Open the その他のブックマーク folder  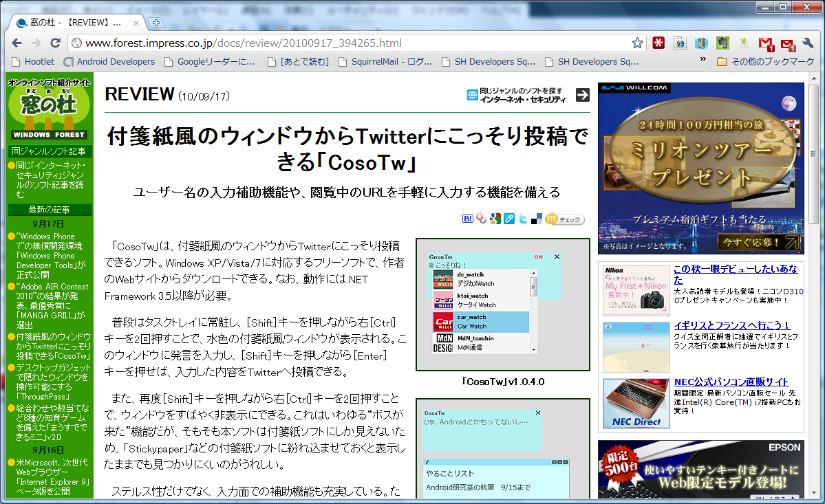click(766, 61)
